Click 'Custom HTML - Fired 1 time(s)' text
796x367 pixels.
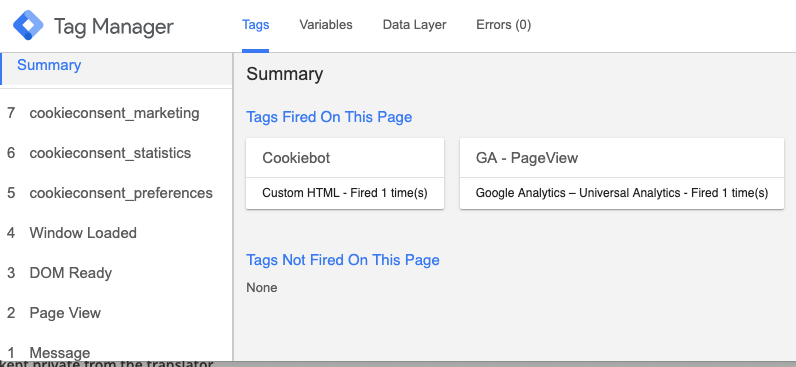pos(345,193)
